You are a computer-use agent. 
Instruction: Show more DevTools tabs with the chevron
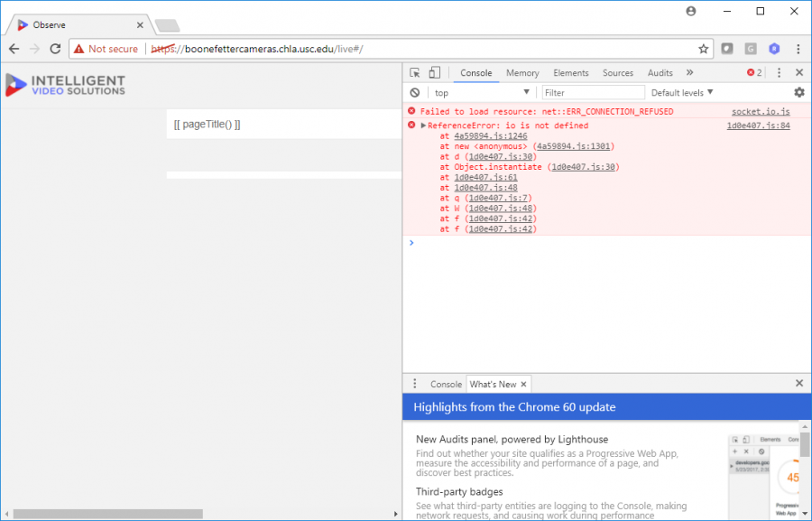tap(690, 72)
